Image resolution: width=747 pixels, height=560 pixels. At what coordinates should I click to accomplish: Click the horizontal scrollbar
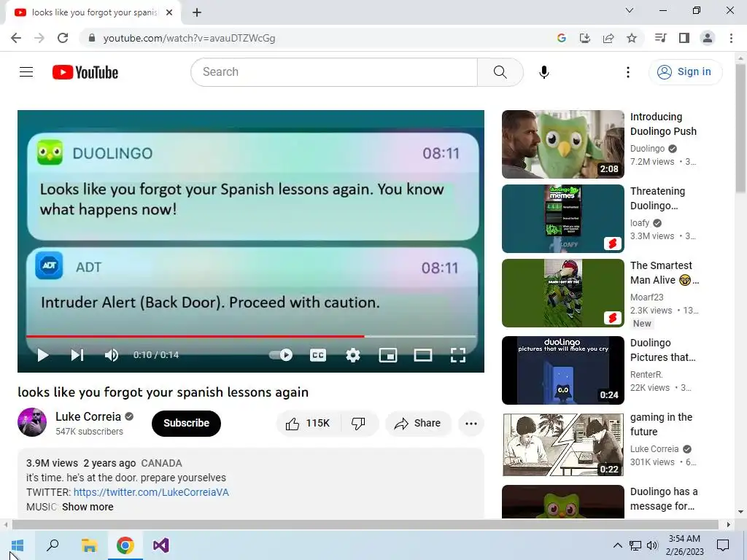pyautogui.click(x=365, y=525)
